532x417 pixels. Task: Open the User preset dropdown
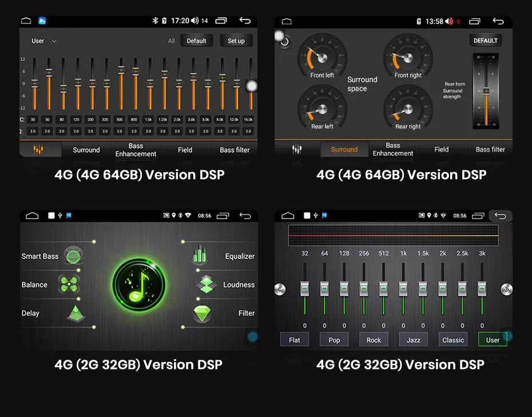pos(44,41)
